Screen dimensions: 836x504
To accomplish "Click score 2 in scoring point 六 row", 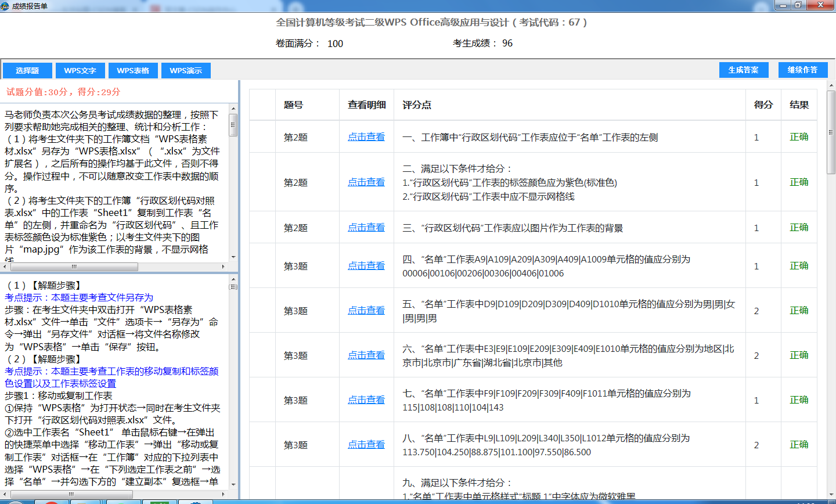I will point(756,356).
